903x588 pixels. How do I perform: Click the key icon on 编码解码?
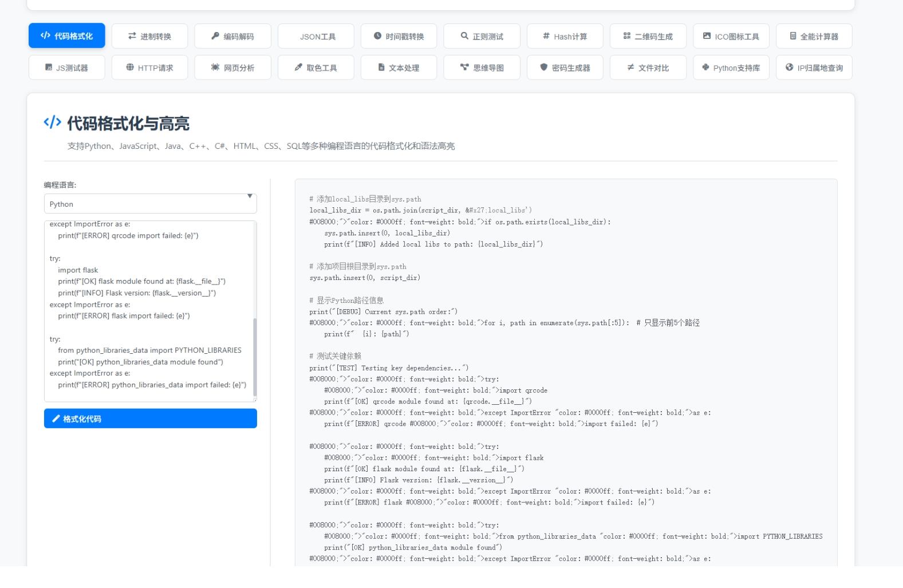pos(215,35)
